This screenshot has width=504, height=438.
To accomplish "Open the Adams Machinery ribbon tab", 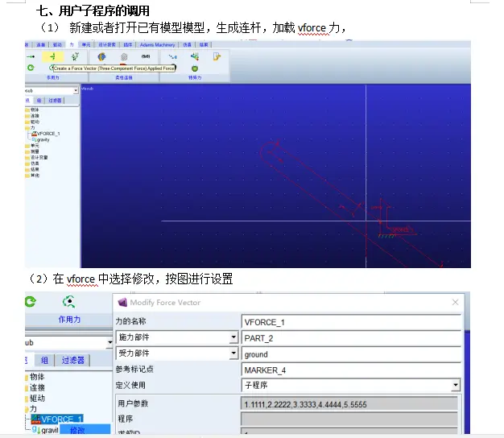I will tap(158, 44).
